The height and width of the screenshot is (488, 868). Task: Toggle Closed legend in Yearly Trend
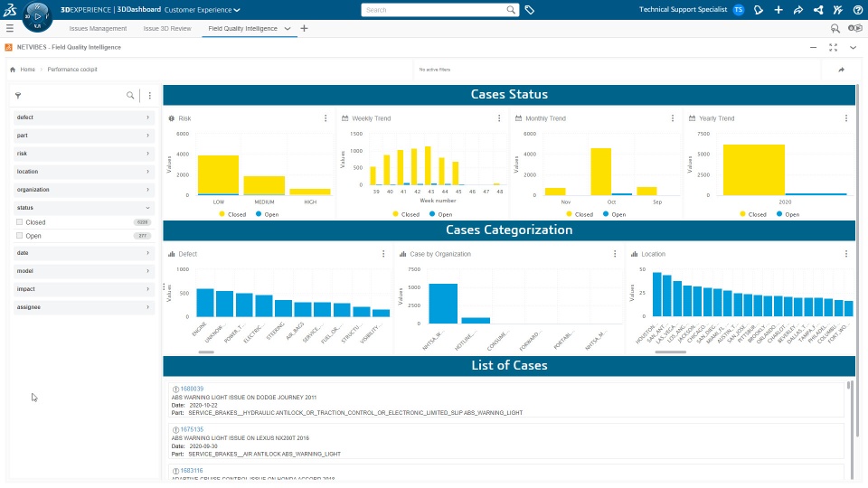pos(753,215)
